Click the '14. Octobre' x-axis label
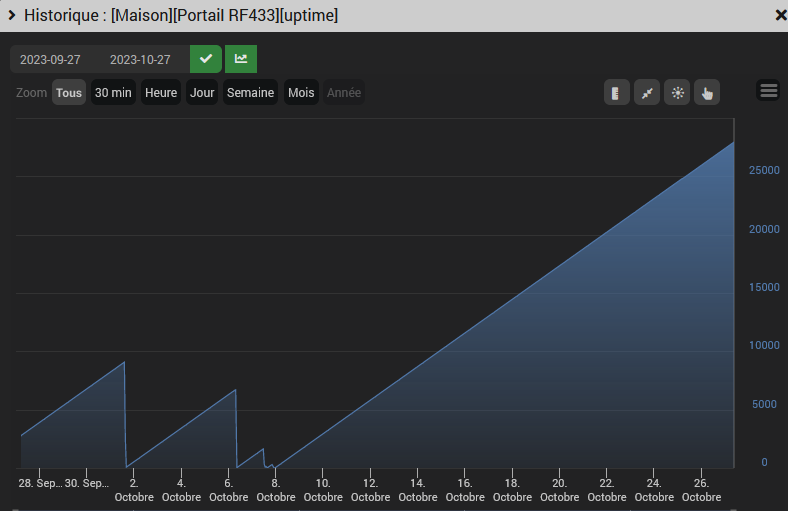788x511 pixels. (418, 490)
